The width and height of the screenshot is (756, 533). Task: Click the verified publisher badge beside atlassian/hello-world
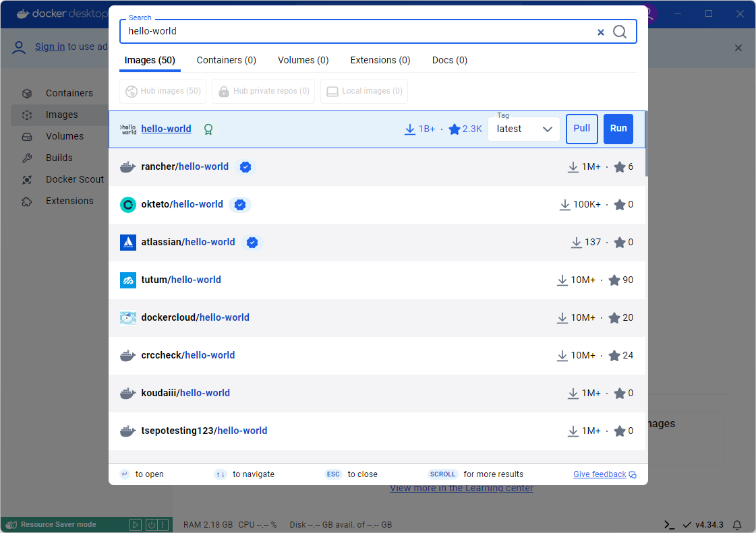(x=252, y=243)
